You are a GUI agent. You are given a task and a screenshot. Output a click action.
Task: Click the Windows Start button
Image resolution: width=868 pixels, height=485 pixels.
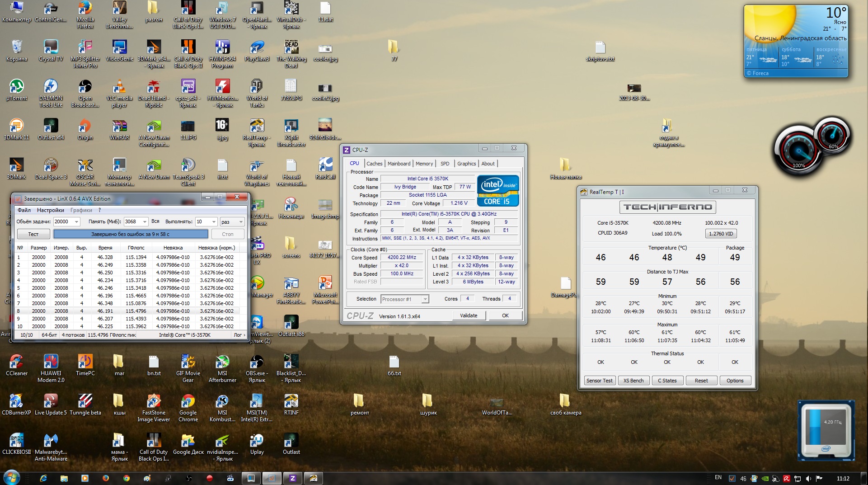coord(11,477)
